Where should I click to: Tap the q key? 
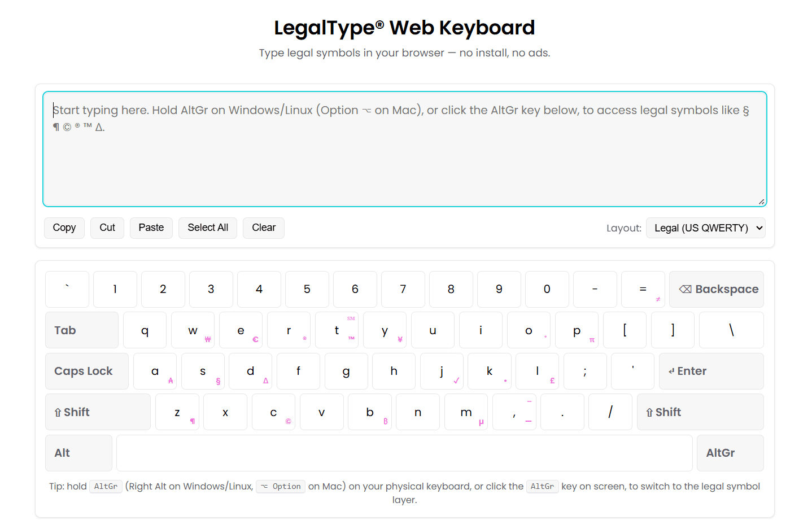pyautogui.click(x=145, y=330)
